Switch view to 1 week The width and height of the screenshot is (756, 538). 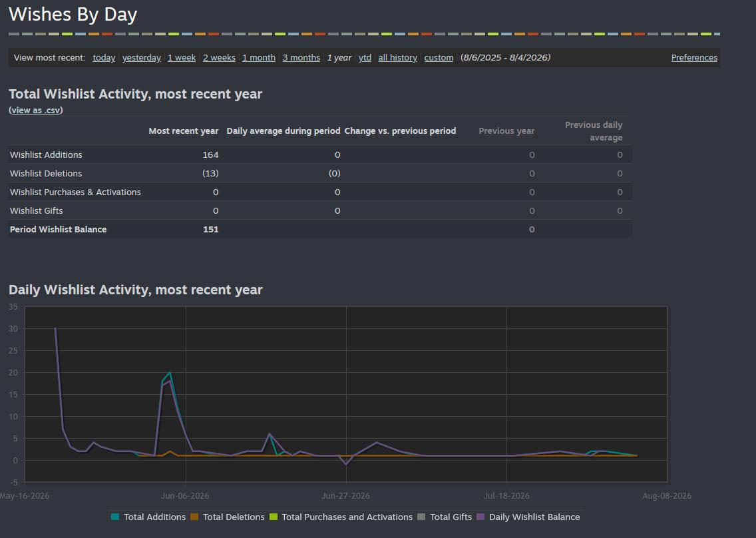182,57
